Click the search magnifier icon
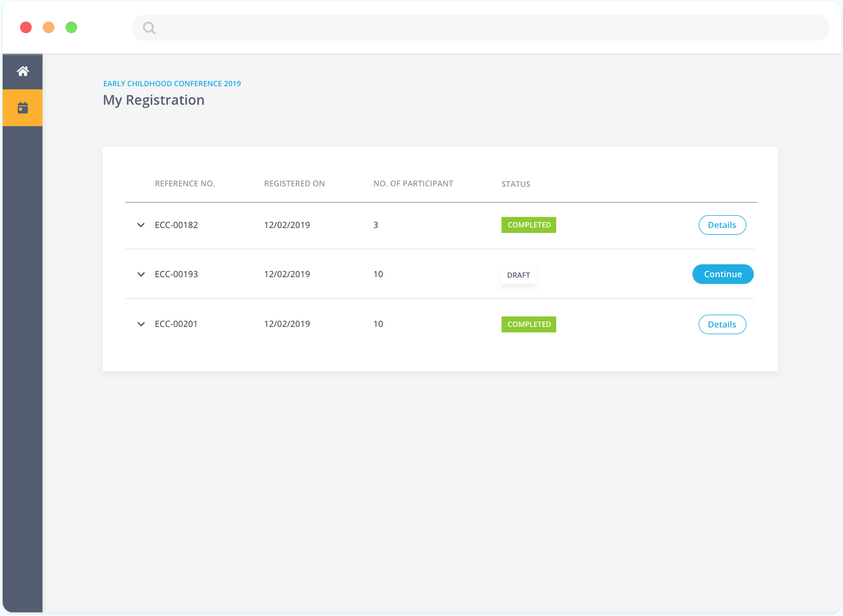This screenshot has width=843, height=616. [x=149, y=28]
